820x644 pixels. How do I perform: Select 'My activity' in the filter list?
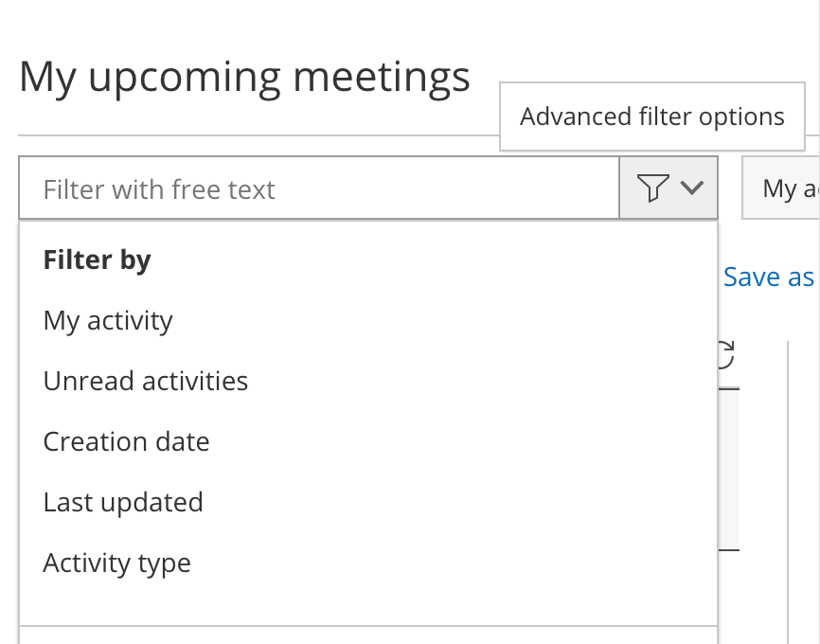tap(108, 320)
